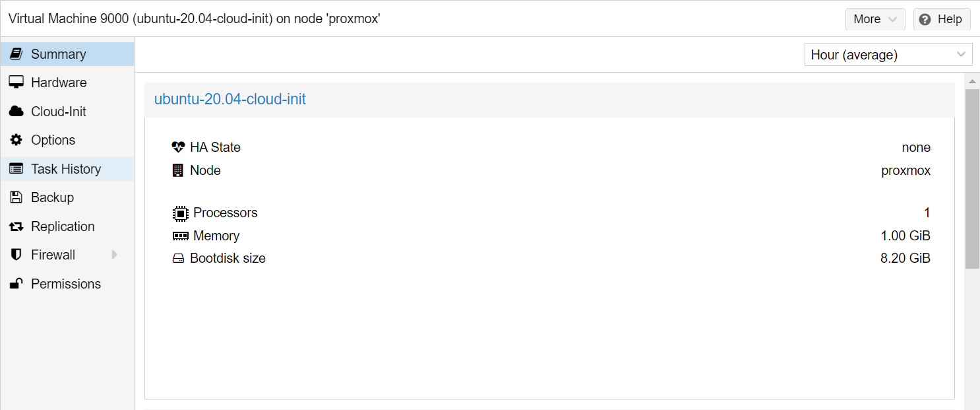Viewport: 980px width, 410px height.
Task: Click the Replication arrows icon
Action: pos(16,226)
